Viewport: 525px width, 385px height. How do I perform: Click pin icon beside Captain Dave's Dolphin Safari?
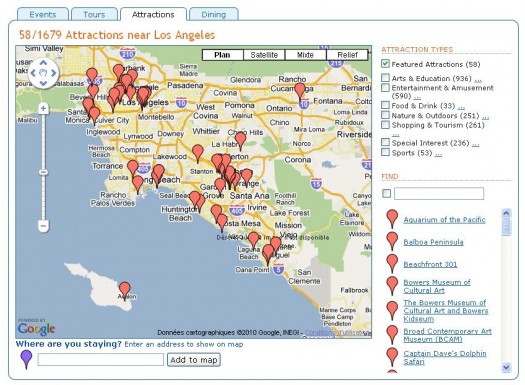[392, 356]
